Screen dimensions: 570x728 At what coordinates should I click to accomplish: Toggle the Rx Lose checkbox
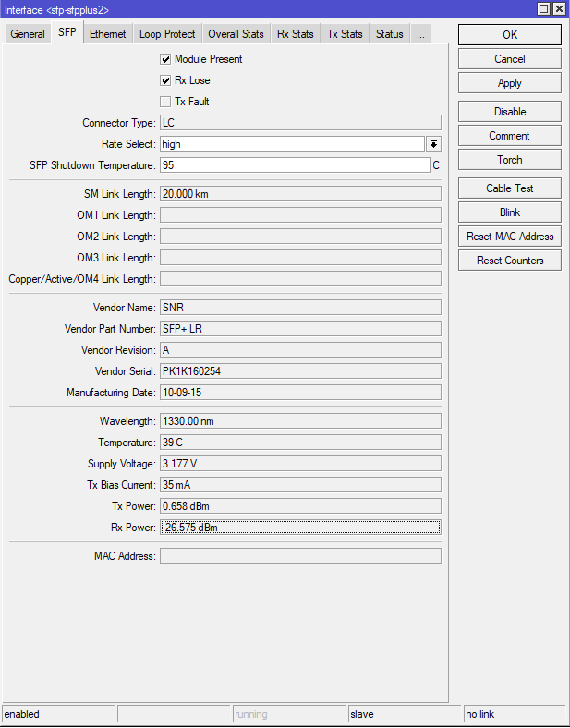166,80
